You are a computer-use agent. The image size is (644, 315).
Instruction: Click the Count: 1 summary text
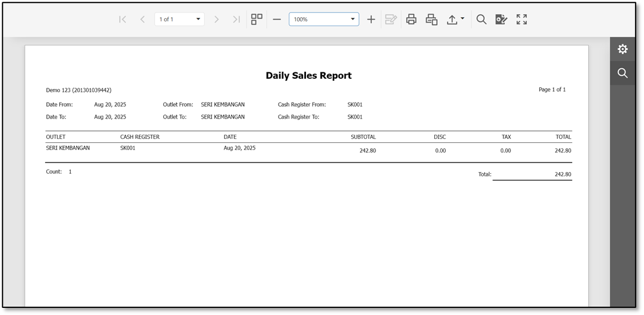click(59, 172)
